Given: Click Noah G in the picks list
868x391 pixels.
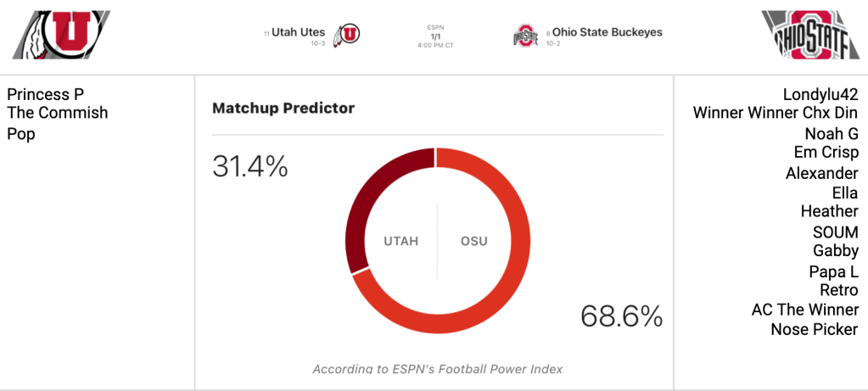Looking at the screenshot, I should (x=832, y=134).
